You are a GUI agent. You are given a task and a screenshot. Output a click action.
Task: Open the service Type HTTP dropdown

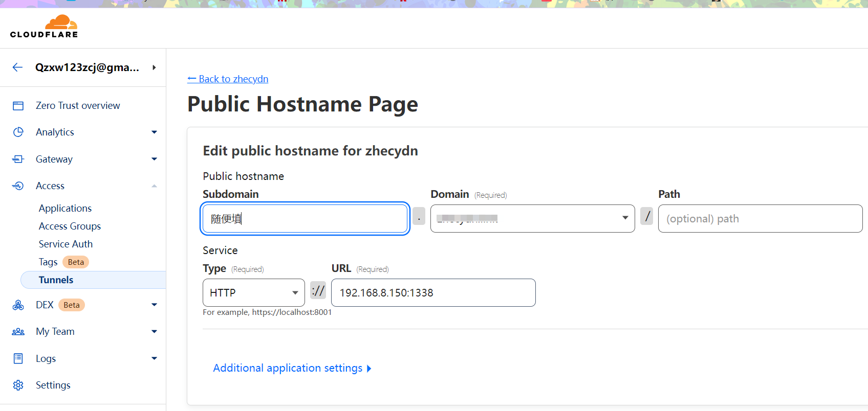[253, 293]
